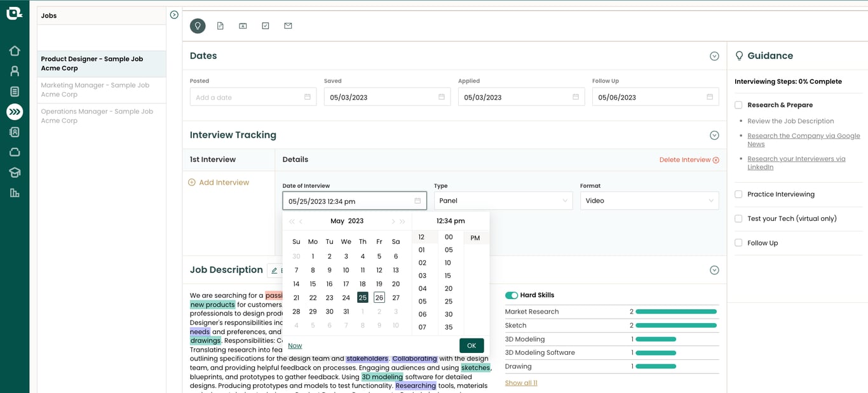Go to next year with double-right arrow
The height and width of the screenshot is (393, 868).
(x=402, y=222)
